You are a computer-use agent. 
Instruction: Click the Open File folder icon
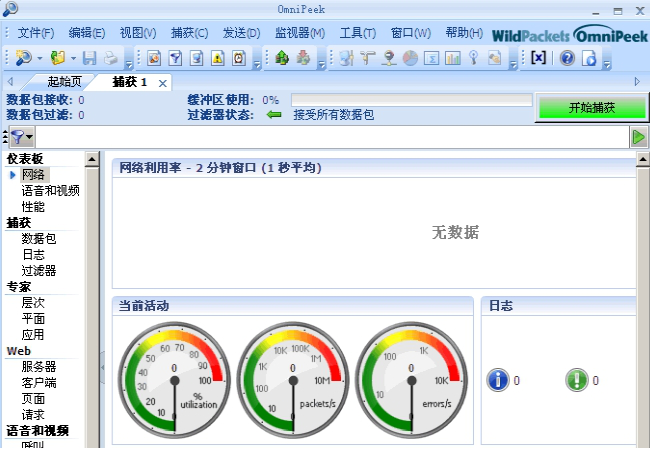[58, 58]
